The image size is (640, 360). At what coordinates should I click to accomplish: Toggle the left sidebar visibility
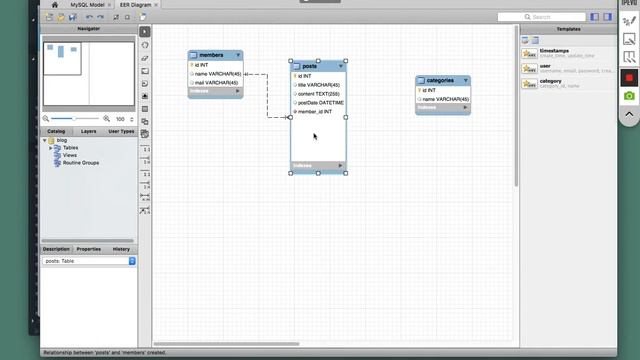point(595,17)
